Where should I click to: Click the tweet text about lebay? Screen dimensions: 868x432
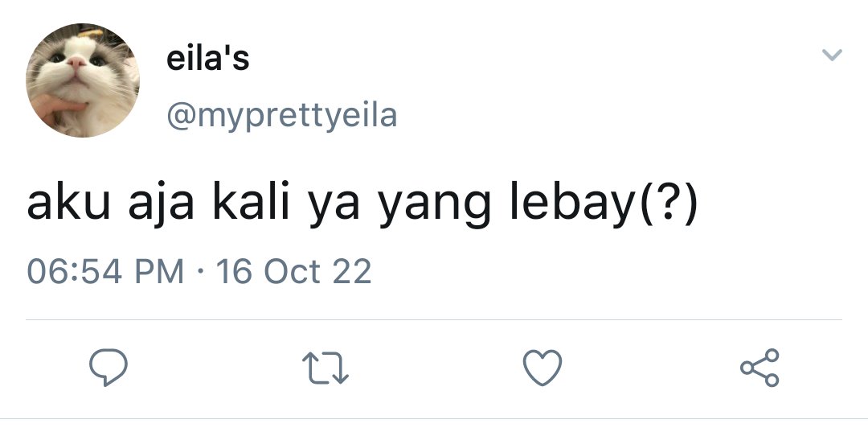[x=362, y=204]
